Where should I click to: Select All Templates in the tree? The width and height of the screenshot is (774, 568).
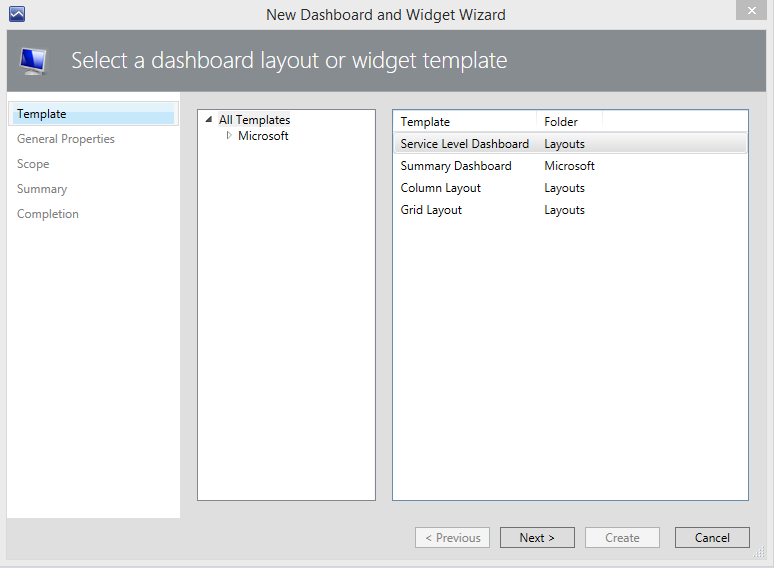254,120
